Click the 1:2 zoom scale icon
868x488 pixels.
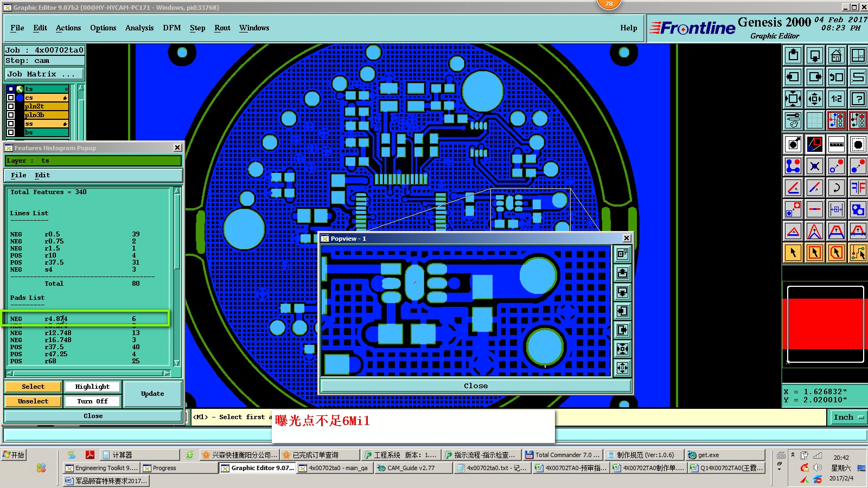pyautogui.click(x=837, y=99)
